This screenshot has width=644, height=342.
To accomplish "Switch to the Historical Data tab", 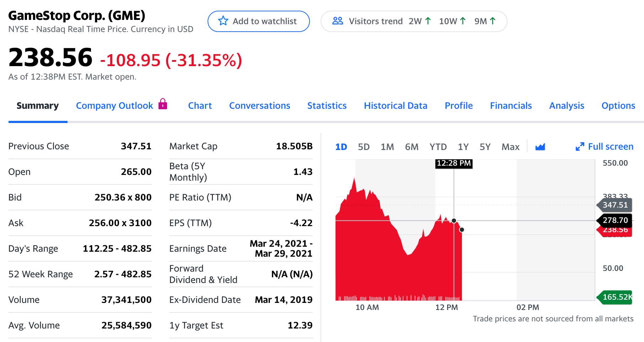I will click(395, 106).
